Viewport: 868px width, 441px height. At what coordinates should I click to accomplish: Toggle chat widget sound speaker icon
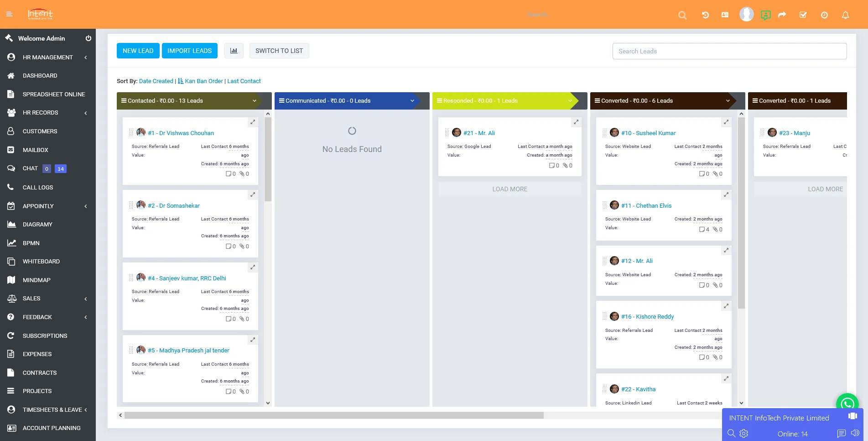tap(855, 433)
